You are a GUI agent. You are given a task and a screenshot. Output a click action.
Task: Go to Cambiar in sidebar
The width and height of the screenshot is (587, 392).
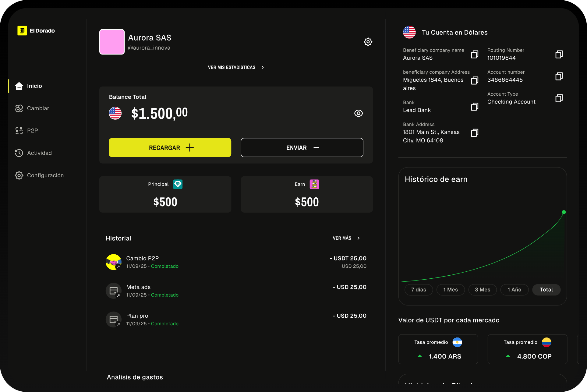pyautogui.click(x=38, y=108)
